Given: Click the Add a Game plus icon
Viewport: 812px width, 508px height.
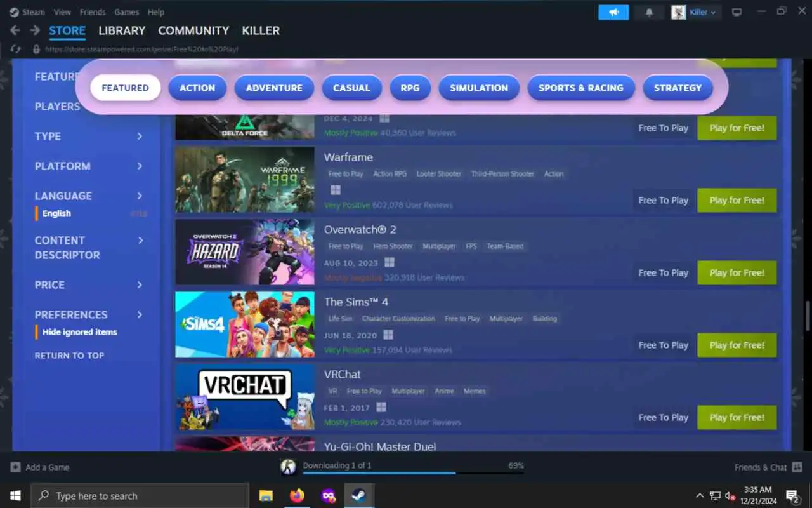Looking at the screenshot, I should click(x=16, y=467).
